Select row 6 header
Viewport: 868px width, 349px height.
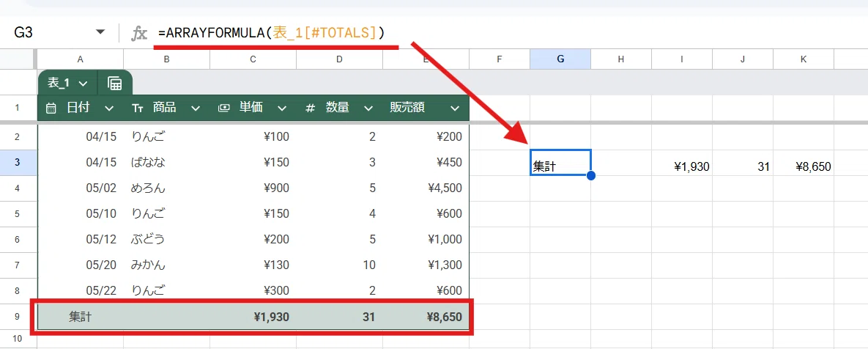[x=17, y=240]
